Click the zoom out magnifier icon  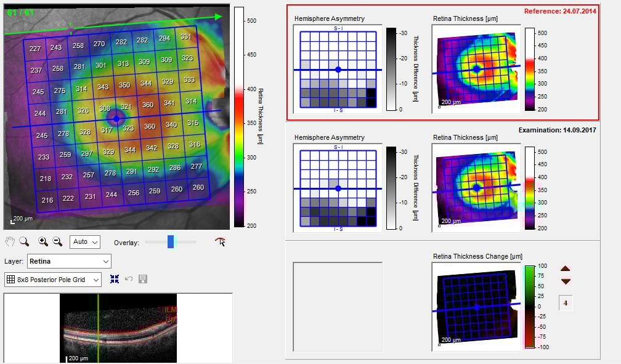pos(57,242)
